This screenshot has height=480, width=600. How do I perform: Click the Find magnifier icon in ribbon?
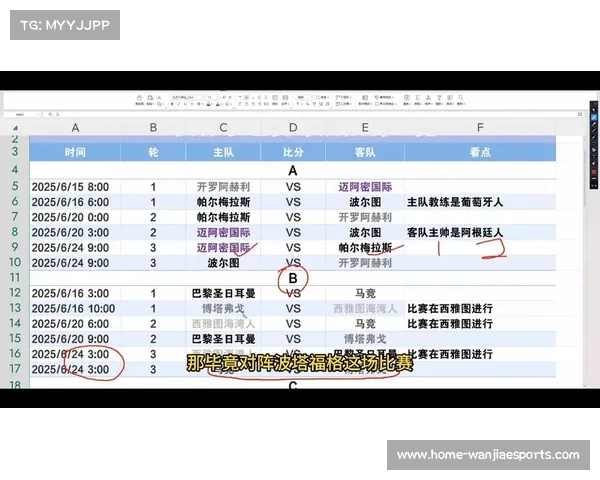[x=461, y=98]
